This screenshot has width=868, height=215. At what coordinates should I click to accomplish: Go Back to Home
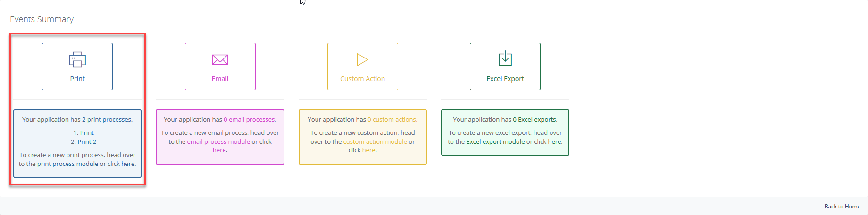pyautogui.click(x=842, y=207)
